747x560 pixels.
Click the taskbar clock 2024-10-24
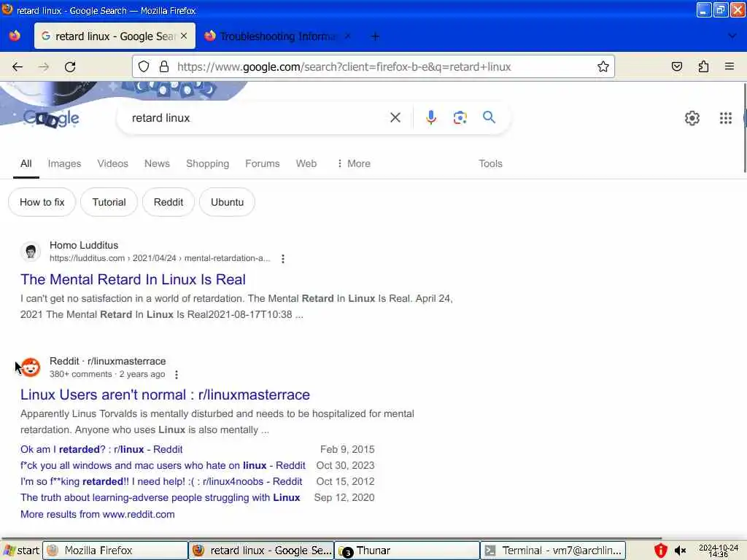(719, 551)
